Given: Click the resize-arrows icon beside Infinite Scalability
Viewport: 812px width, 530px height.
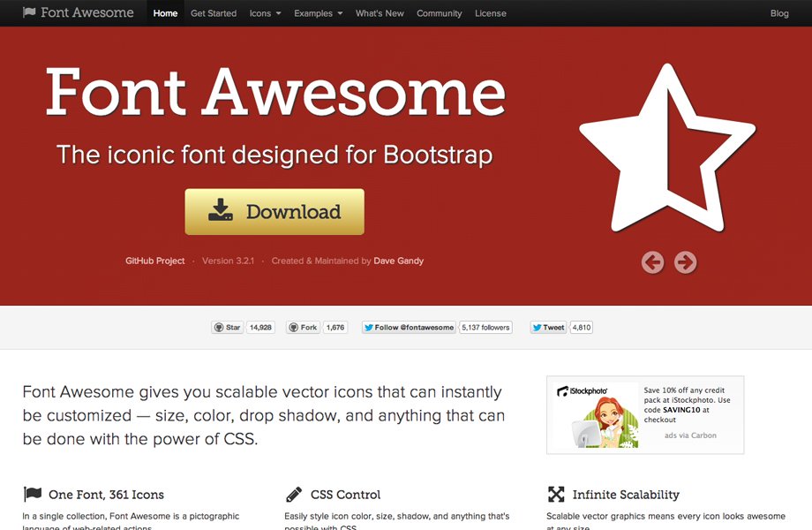Looking at the screenshot, I should click(556, 494).
